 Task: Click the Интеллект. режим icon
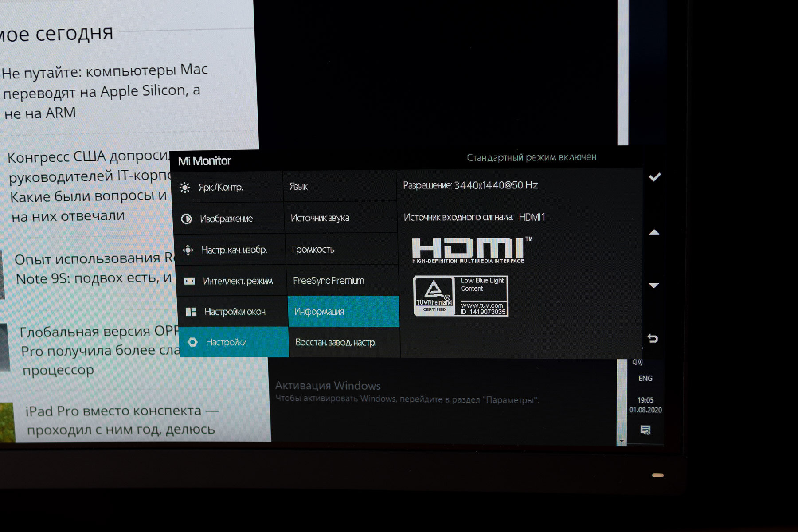click(x=189, y=281)
